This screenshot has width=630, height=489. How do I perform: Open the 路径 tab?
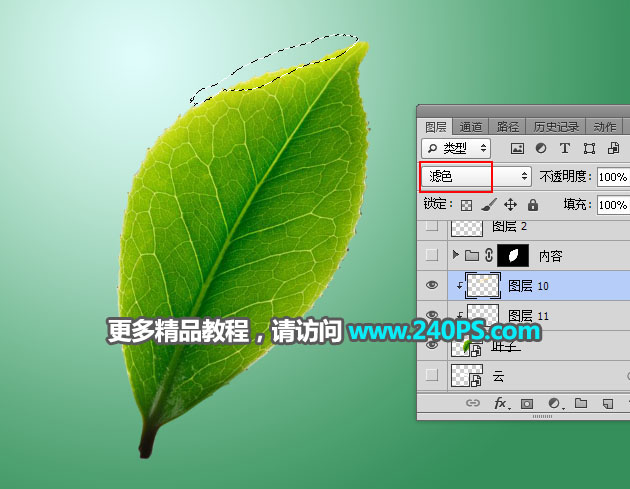tap(507, 127)
